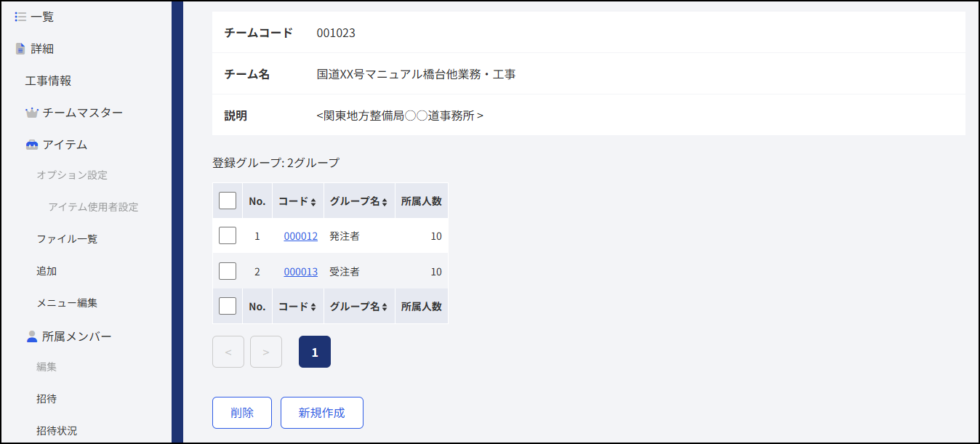
Task: Sort by グループ名 in footer row
Action: [385, 307]
